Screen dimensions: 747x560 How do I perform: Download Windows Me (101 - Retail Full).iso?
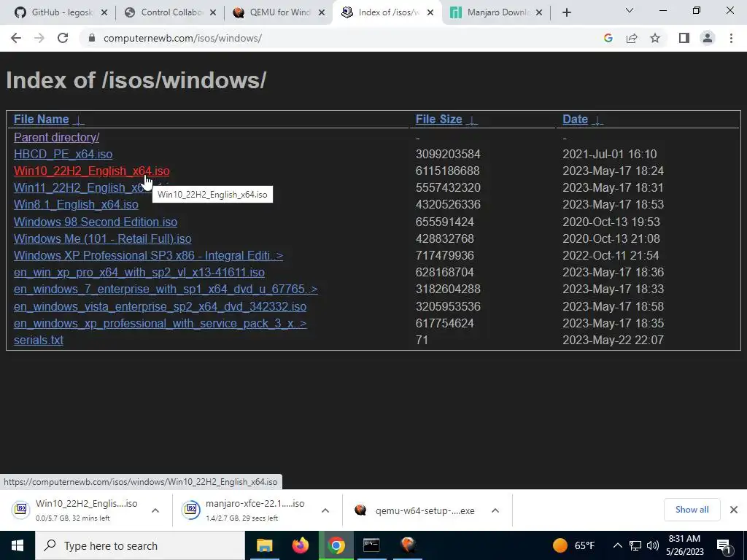click(x=102, y=238)
